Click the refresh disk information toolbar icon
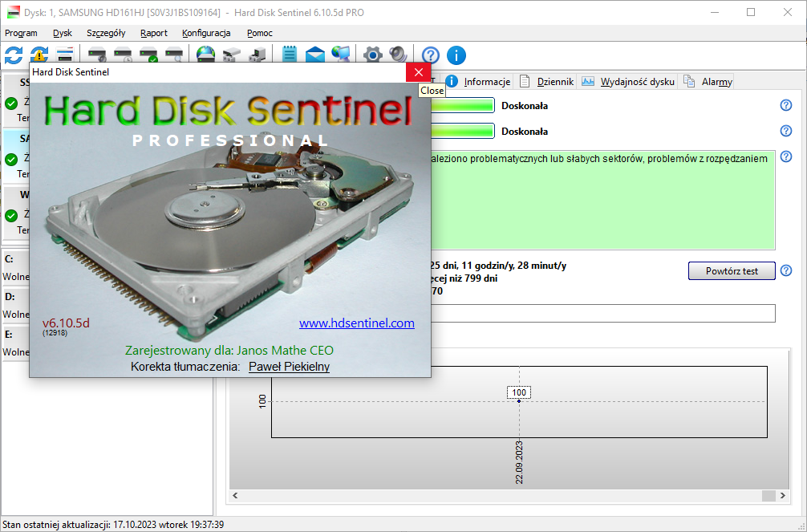Image resolution: width=807 pixels, height=532 pixels. (14, 55)
